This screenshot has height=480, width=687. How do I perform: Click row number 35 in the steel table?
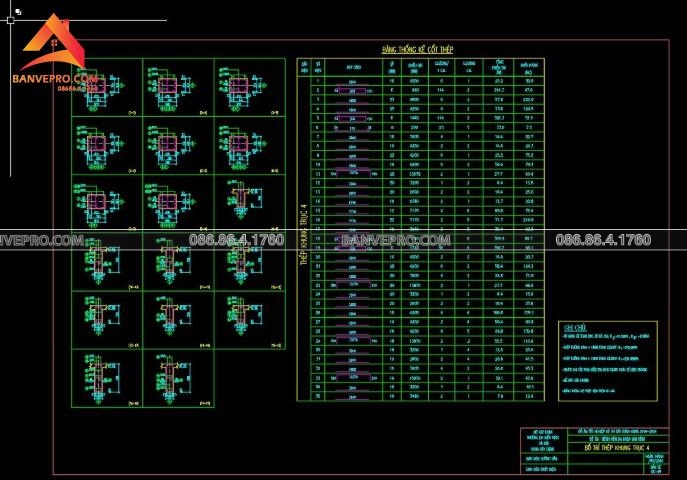[x=318, y=396]
